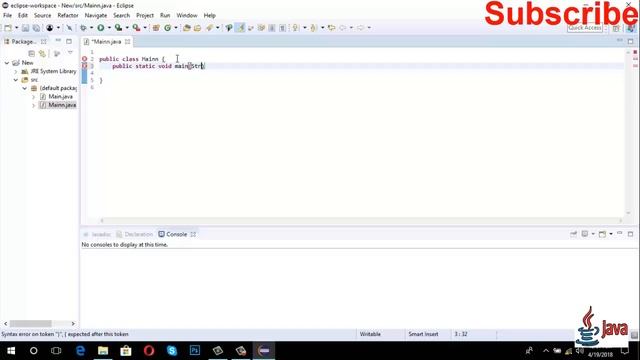640x360 pixels.
Task: Click the Coverage run icon
Action: coord(118,28)
